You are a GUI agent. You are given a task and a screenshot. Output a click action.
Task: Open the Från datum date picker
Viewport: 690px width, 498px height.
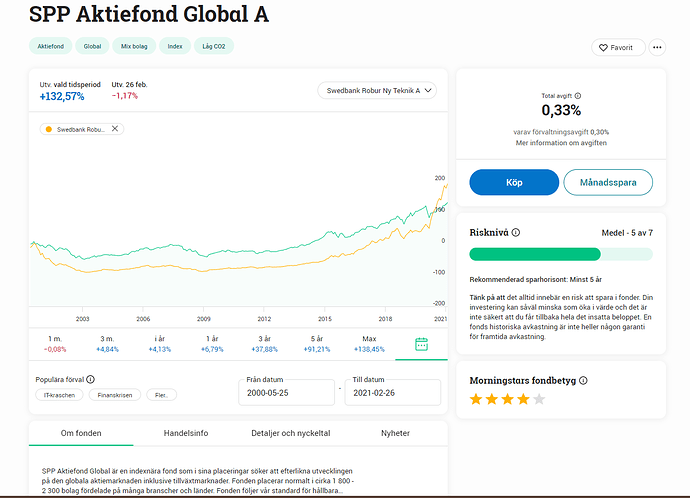[287, 394]
